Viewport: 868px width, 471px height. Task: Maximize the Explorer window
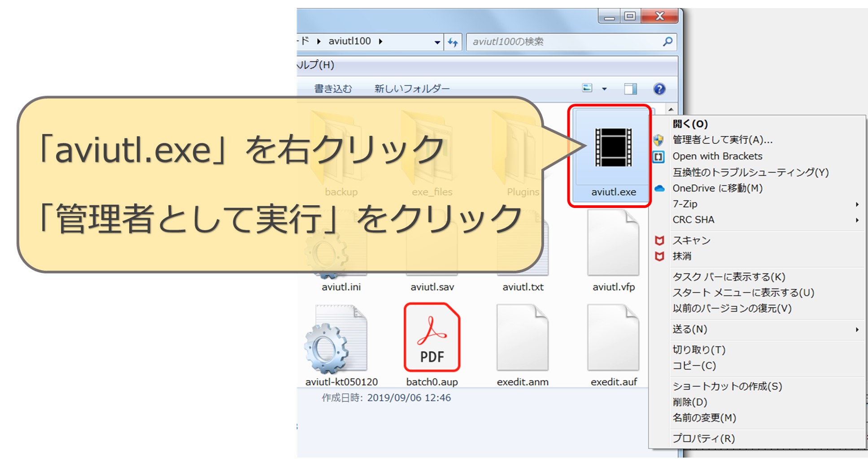[630, 17]
